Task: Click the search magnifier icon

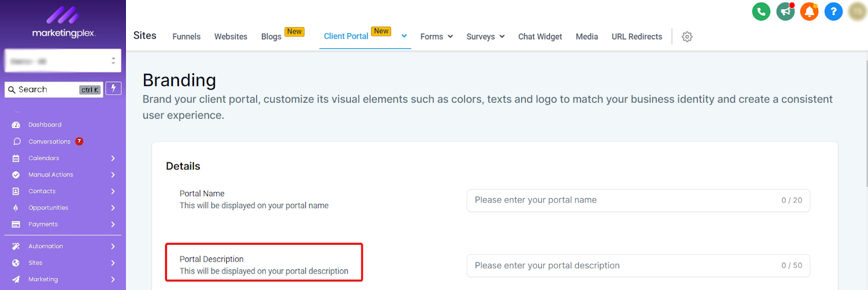Action: [11, 90]
